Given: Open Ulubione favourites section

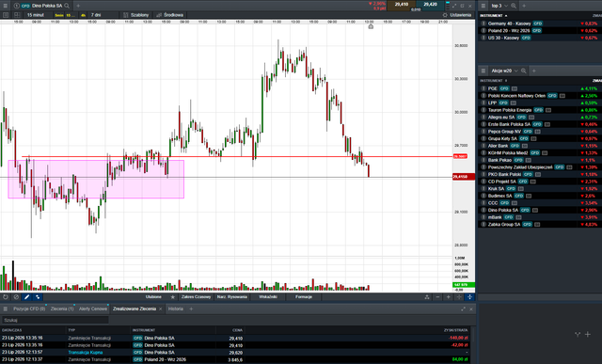Looking at the screenshot, I should pos(153,297).
